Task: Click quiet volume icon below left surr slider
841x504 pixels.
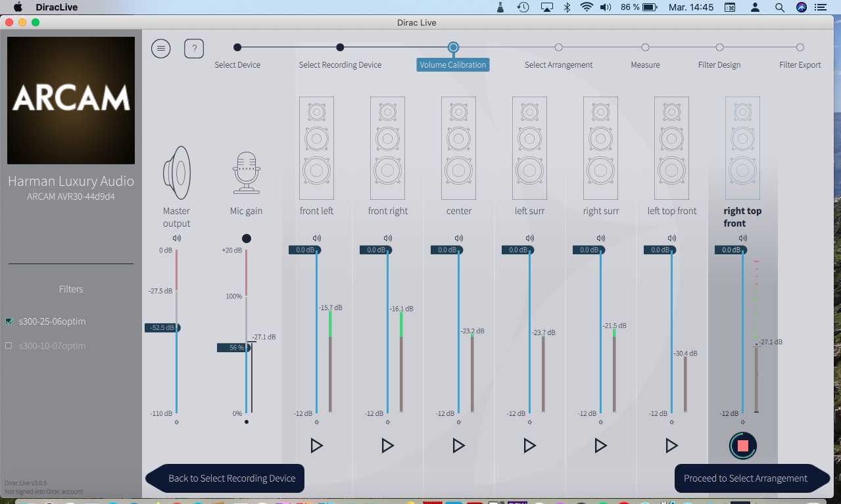Action: click(x=529, y=423)
